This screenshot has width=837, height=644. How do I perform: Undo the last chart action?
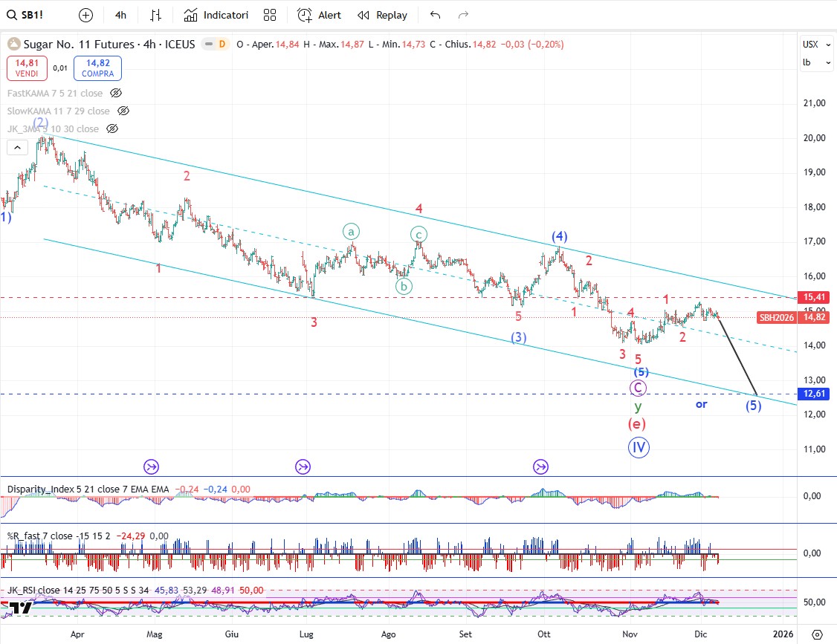pos(435,16)
